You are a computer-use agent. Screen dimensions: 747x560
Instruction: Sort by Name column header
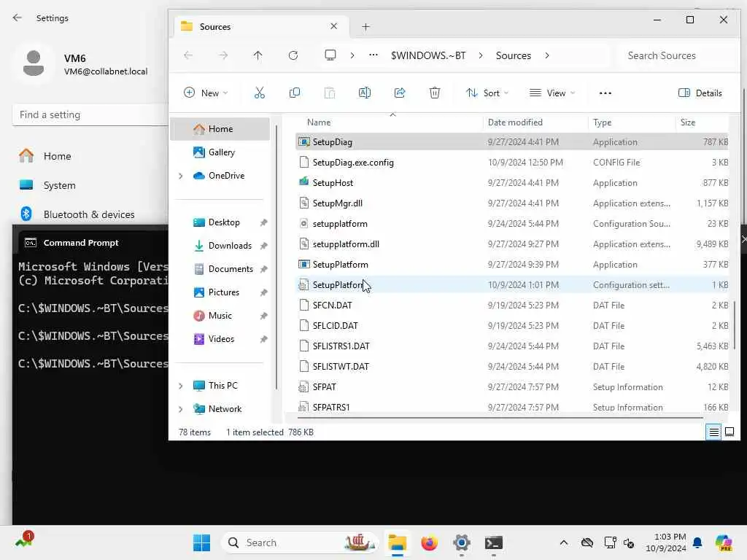click(x=390, y=122)
